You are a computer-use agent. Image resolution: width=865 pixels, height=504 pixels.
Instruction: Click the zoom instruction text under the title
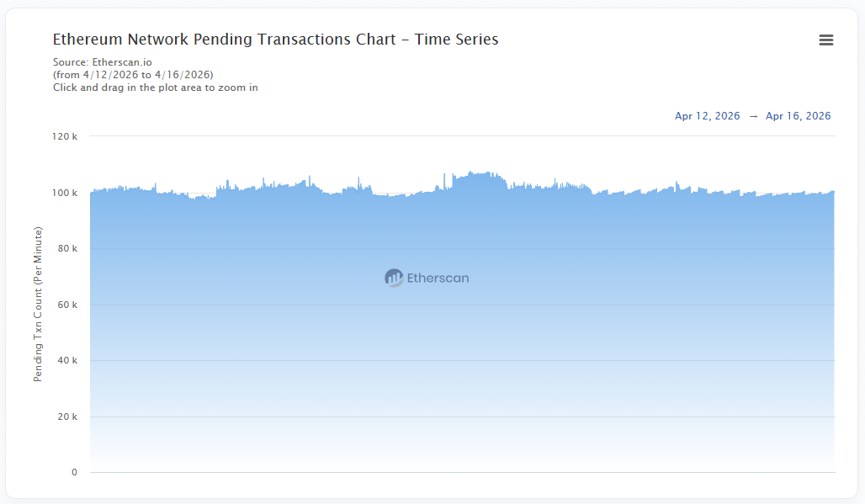155,88
